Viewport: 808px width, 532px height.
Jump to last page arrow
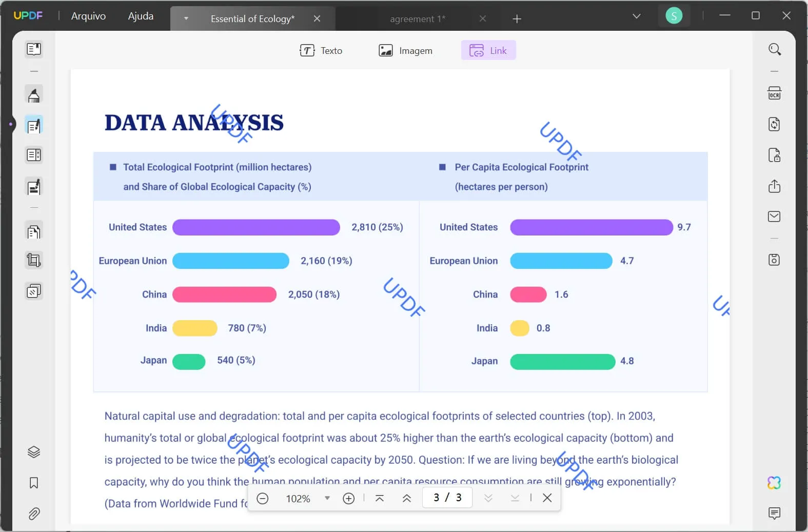(515, 498)
